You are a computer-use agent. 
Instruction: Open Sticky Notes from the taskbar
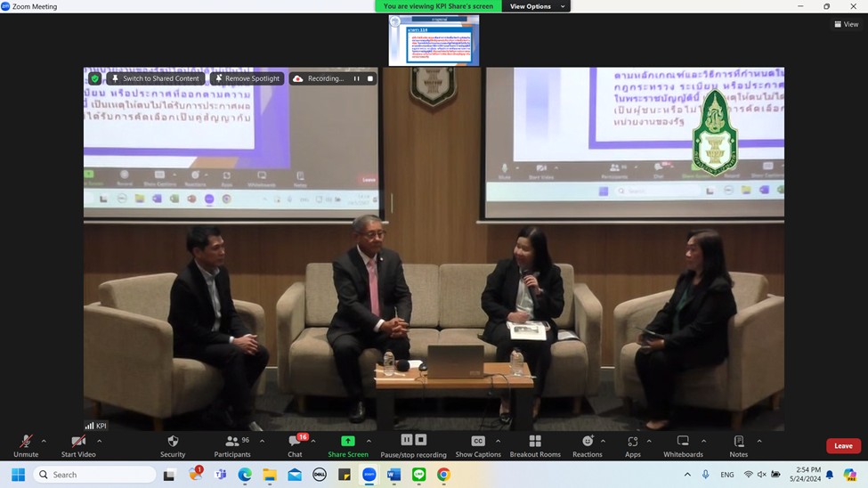coord(345,475)
